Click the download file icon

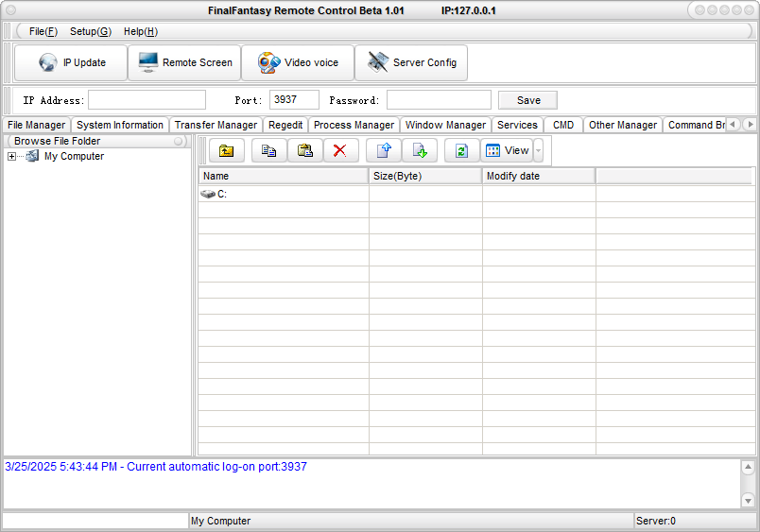pos(419,150)
